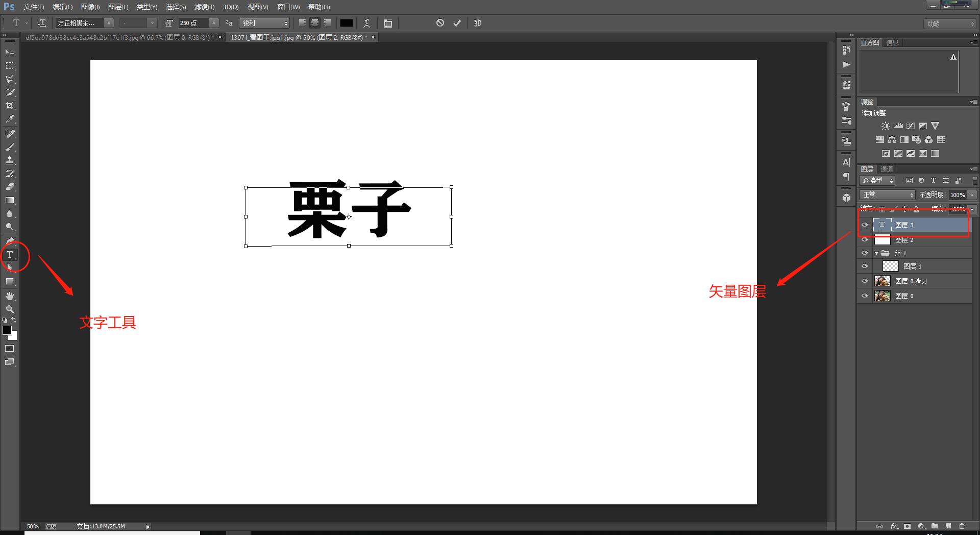Click the center text alignment icon
Screen dimensions: 980x535
point(315,23)
